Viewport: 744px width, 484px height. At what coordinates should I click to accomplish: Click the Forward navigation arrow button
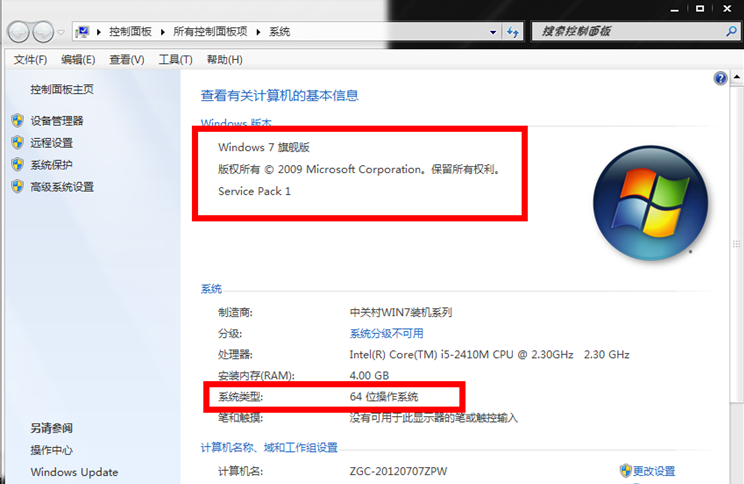tap(45, 33)
